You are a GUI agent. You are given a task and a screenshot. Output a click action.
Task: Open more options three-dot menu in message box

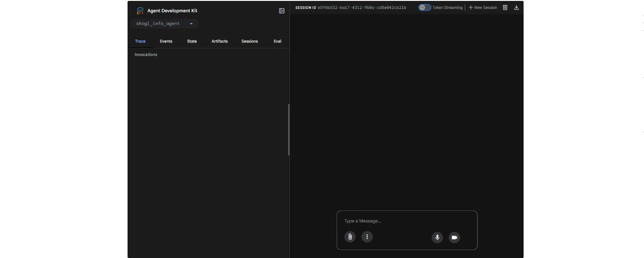click(x=367, y=237)
